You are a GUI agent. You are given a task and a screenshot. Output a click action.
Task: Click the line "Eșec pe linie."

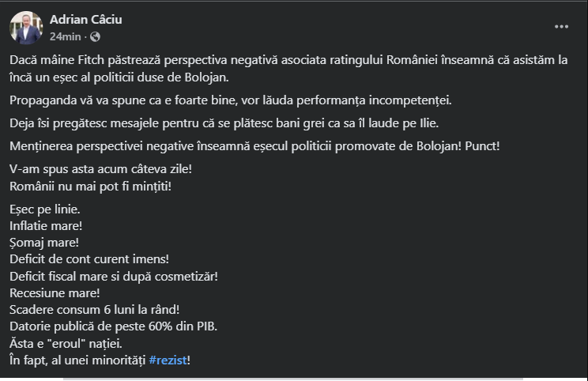tap(45, 210)
